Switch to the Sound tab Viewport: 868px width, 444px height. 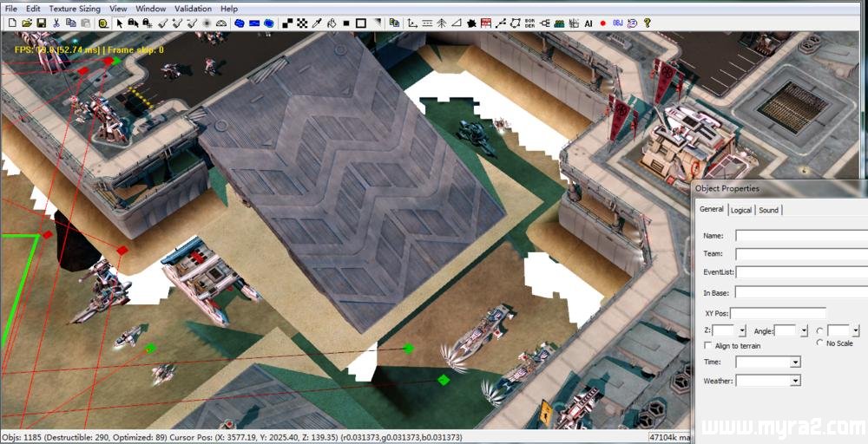pyautogui.click(x=768, y=210)
